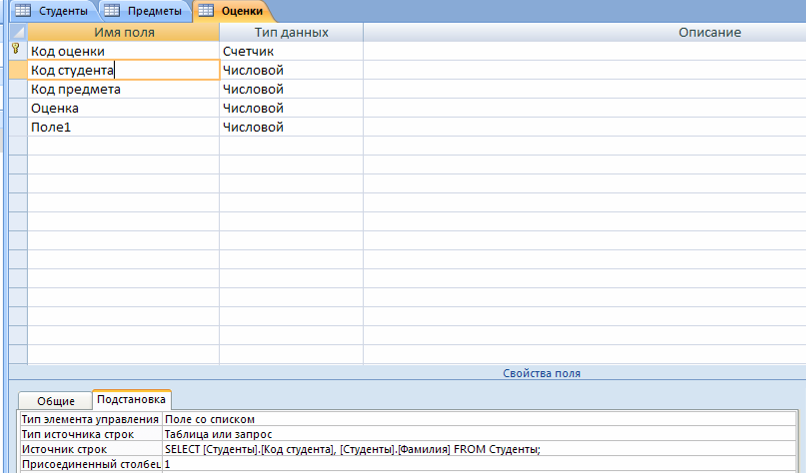Click the Таблица или запрос row source type

[480, 434]
